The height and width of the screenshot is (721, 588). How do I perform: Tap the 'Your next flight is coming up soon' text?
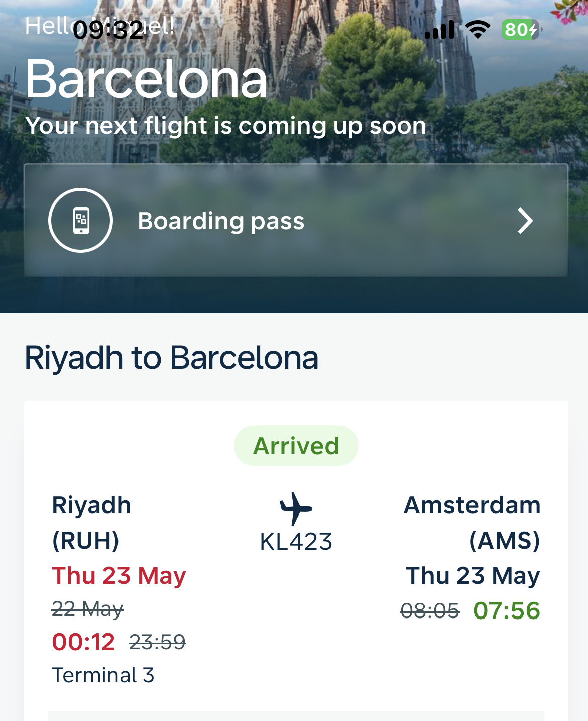pyautogui.click(x=225, y=126)
